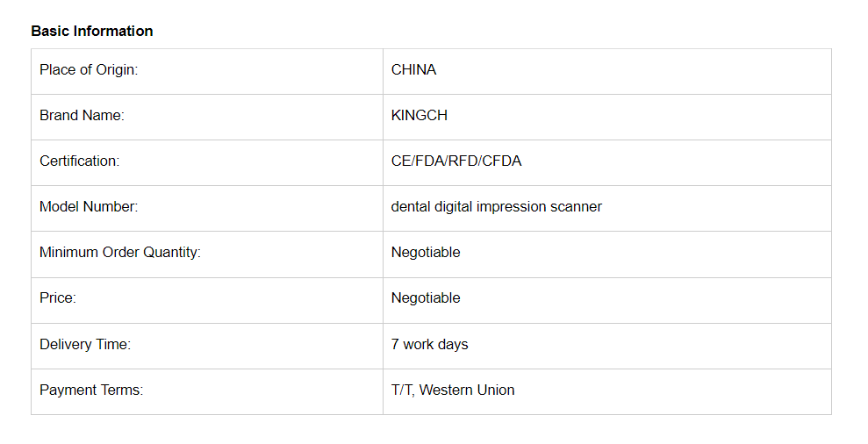Select the Payment Terms label
Viewport: 868px width, 444px height.
(91, 390)
